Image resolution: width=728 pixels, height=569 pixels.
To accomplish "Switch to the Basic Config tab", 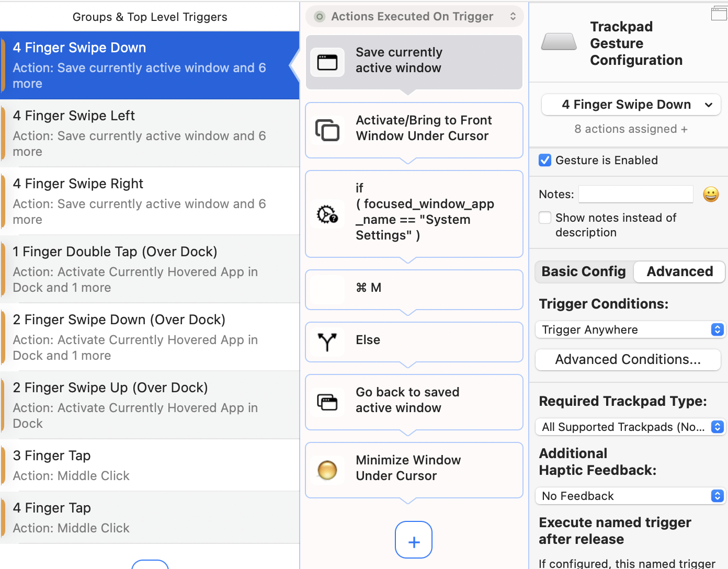I will [584, 271].
